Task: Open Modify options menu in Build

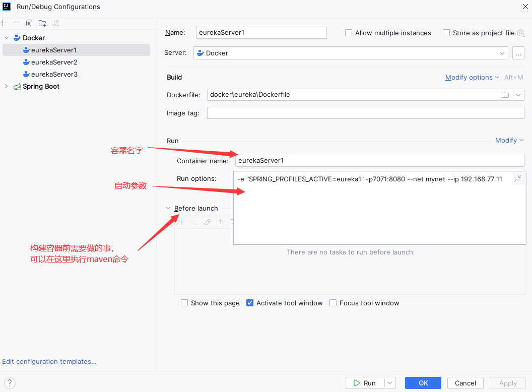Action: tap(472, 77)
